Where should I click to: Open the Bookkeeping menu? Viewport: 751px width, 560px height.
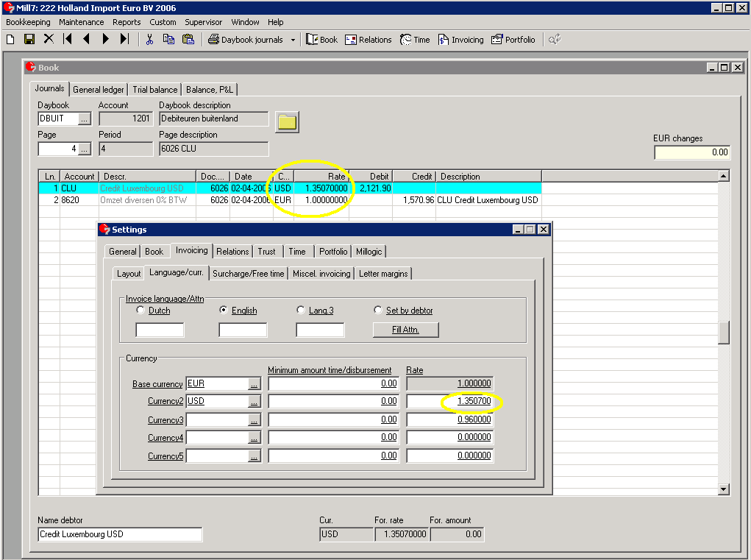[x=28, y=22]
